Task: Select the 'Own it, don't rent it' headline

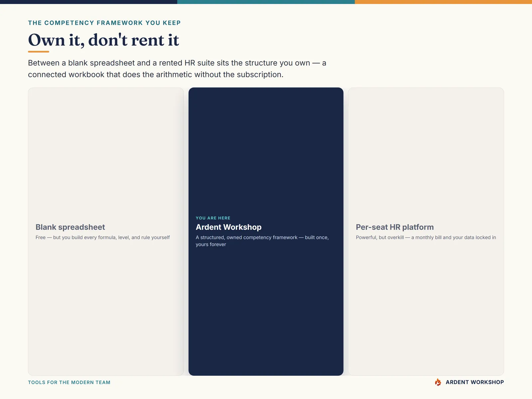Action: (103, 40)
